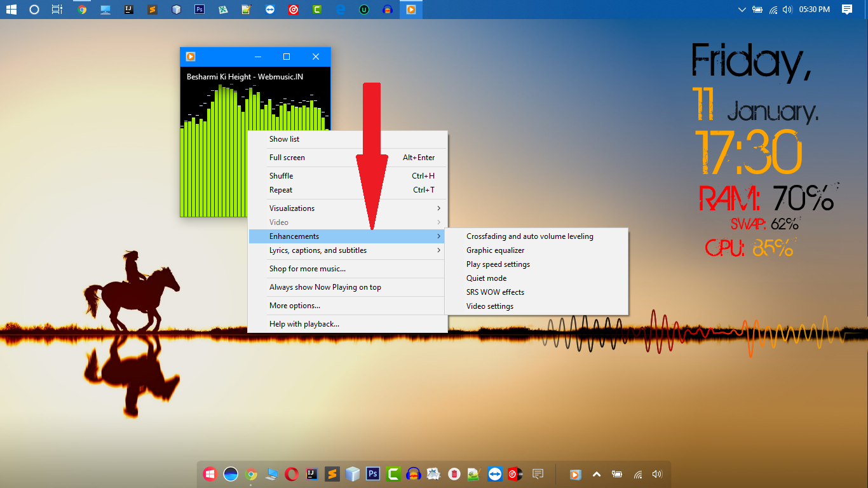Launch Sublime Text from the dock

click(x=332, y=474)
